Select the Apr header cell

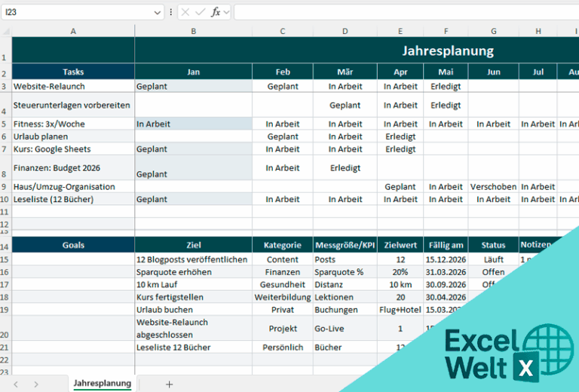400,72
